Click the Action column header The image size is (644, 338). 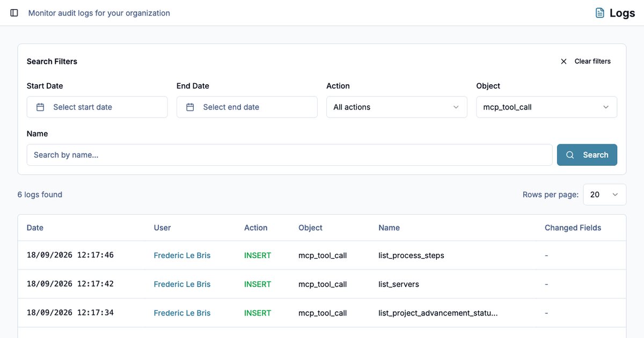[255, 228]
